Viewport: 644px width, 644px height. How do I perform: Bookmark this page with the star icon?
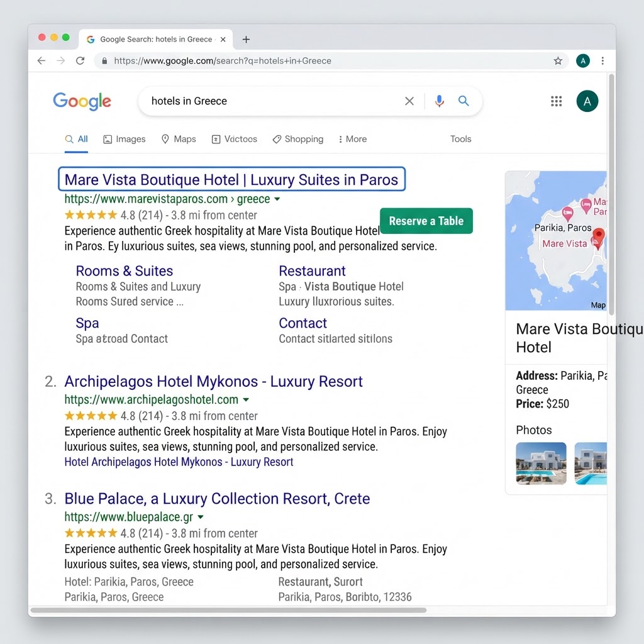coord(558,61)
